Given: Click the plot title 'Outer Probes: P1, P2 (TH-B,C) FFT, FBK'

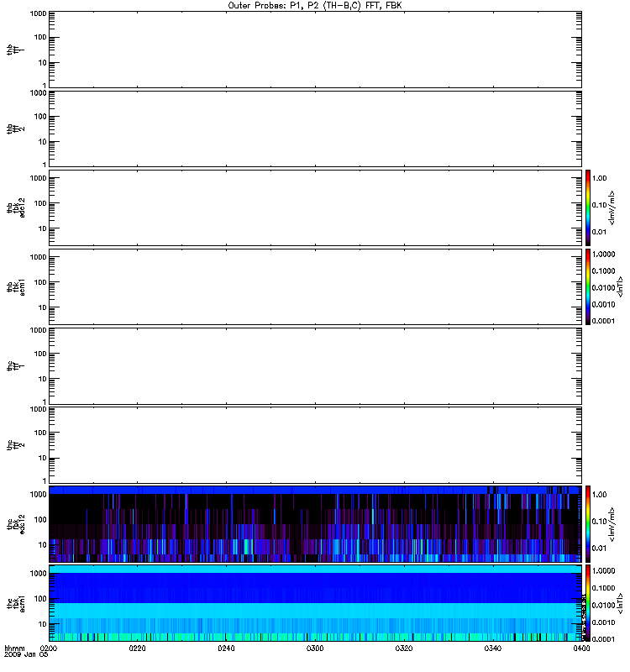Looking at the screenshot, I should tap(315, 6).
